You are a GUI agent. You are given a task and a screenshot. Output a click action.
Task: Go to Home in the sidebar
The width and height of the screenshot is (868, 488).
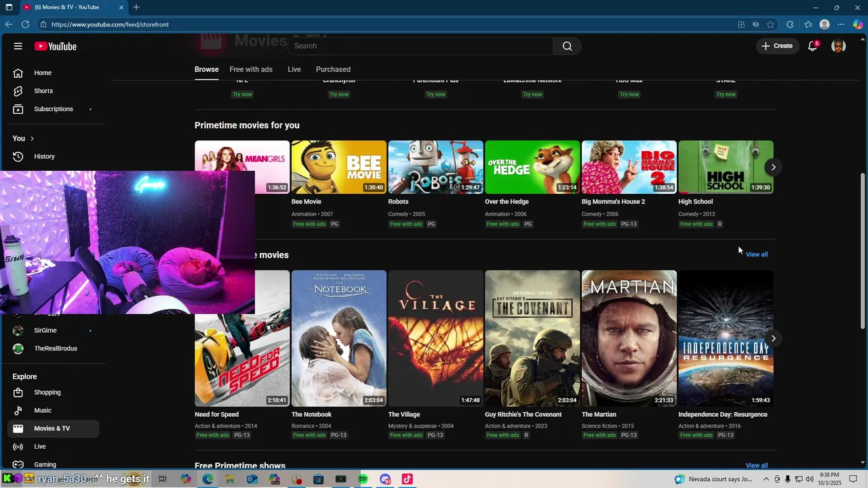[53, 73]
